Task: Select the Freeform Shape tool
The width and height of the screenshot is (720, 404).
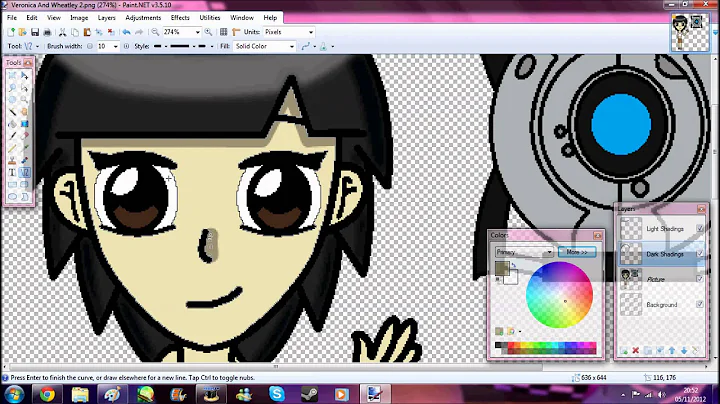Action: point(24,196)
